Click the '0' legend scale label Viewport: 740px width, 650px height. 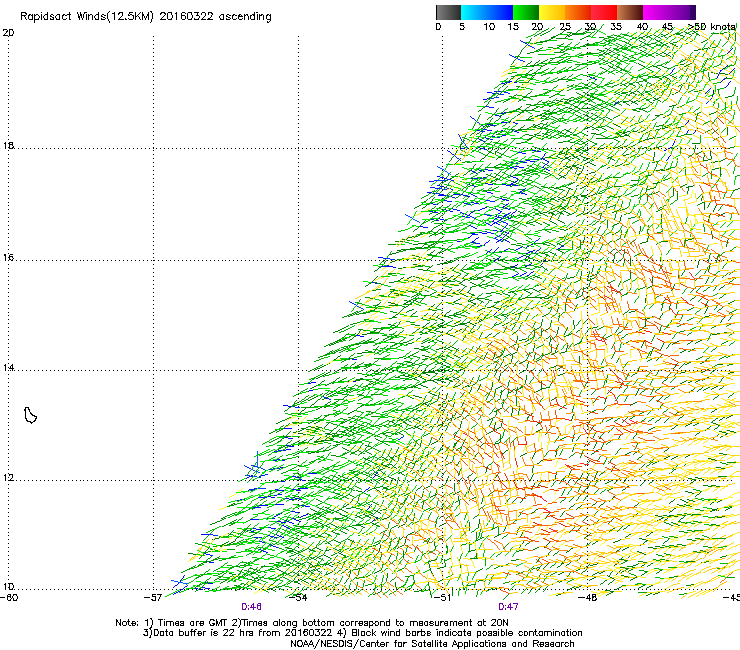(438, 27)
